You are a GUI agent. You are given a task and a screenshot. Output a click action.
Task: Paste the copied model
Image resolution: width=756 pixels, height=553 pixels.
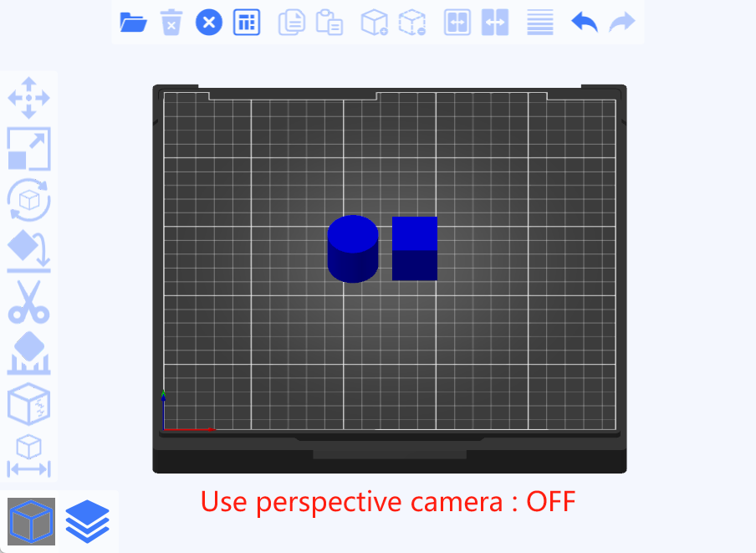click(x=329, y=23)
